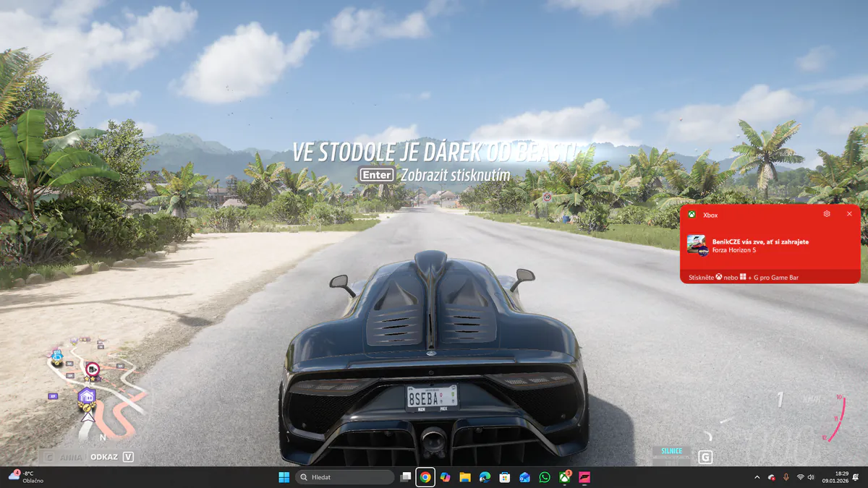The height and width of the screenshot is (488, 868).
Task: Open WhatsApp from the taskbar
Action: tap(544, 477)
